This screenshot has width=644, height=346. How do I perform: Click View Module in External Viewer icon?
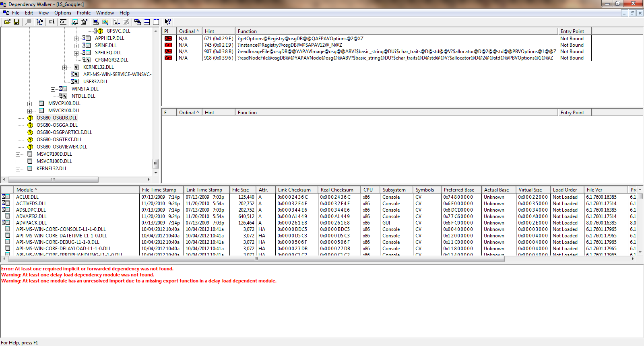[75, 22]
